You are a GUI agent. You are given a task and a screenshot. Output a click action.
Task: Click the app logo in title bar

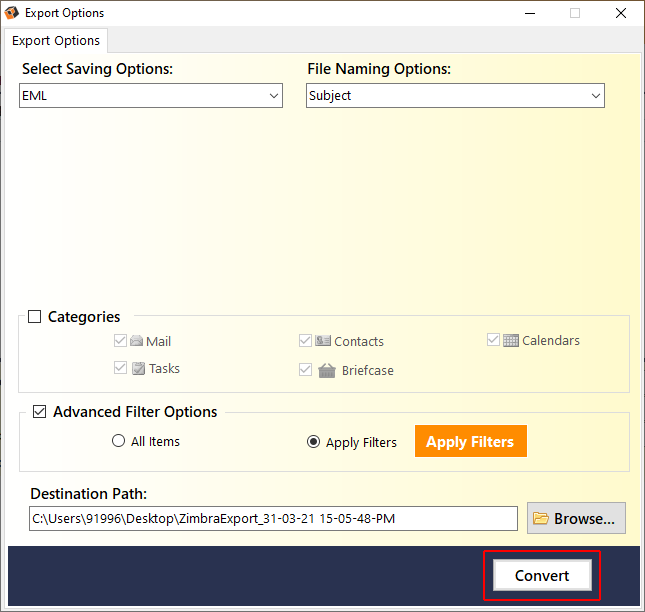(11, 13)
